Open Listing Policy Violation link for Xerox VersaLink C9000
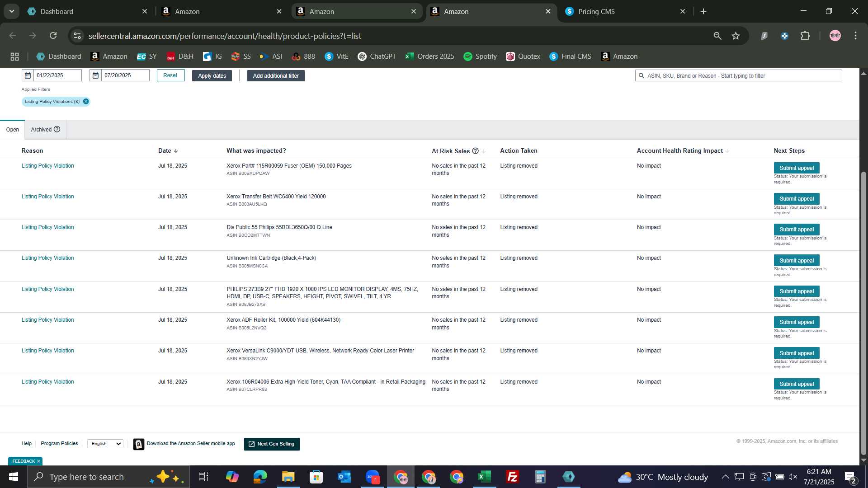 coord(47,351)
